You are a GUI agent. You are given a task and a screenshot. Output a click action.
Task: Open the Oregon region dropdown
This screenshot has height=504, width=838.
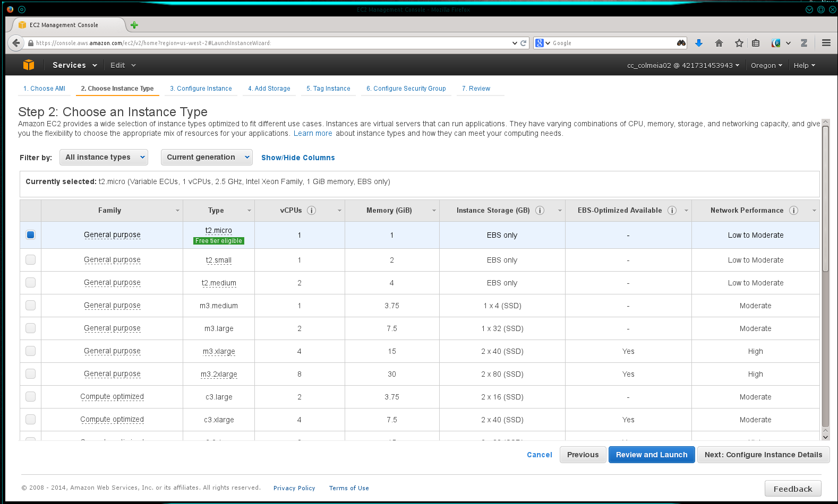[x=766, y=65]
